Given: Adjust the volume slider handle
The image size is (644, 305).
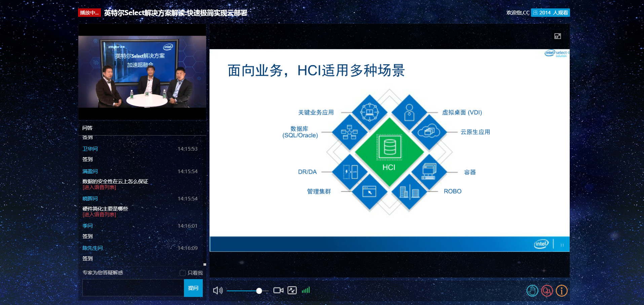Looking at the screenshot, I should (x=259, y=291).
